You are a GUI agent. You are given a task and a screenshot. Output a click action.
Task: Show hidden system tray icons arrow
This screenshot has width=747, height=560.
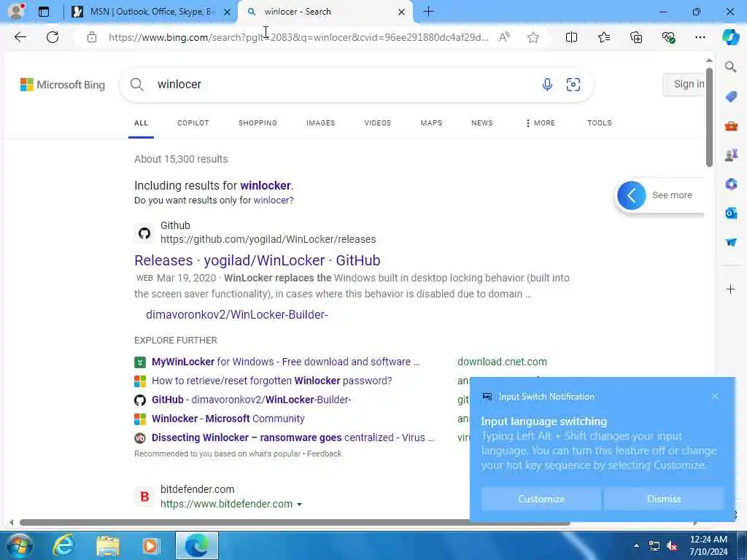coord(636,545)
